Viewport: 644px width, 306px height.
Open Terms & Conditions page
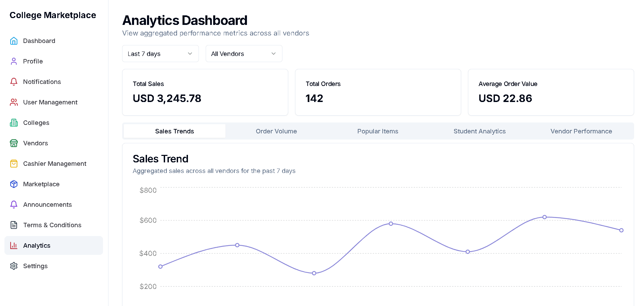point(52,225)
